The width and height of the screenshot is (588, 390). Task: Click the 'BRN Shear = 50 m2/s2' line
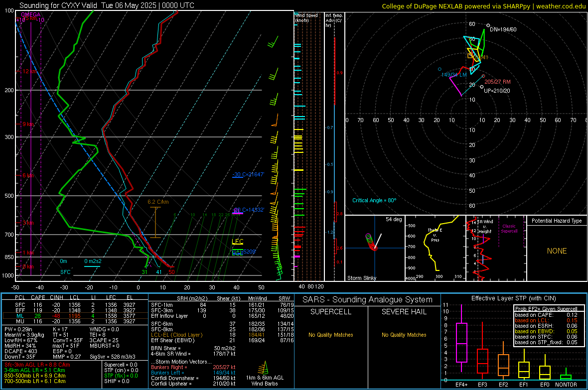193,348
